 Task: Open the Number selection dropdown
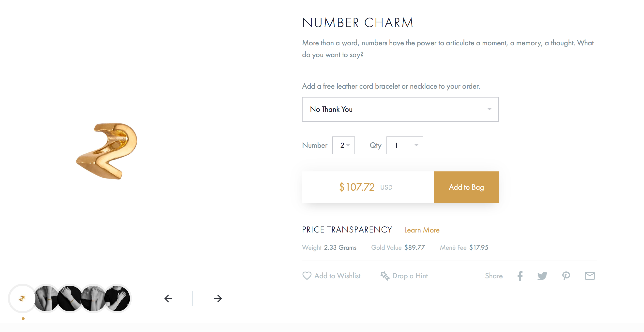[343, 145]
